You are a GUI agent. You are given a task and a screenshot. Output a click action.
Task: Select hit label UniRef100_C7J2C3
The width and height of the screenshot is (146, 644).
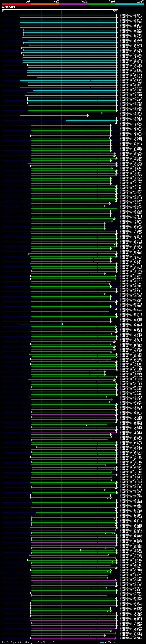pyautogui.click(x=131, y=70)
